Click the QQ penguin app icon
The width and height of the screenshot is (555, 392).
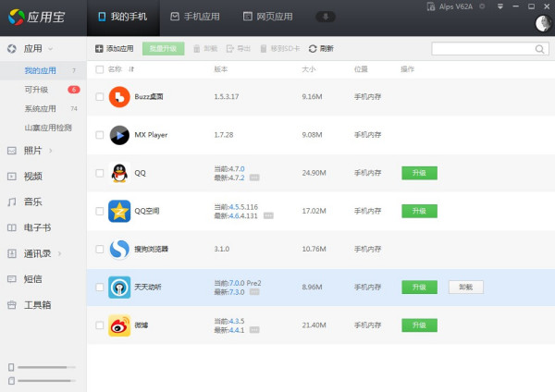(x=119, y=173)
